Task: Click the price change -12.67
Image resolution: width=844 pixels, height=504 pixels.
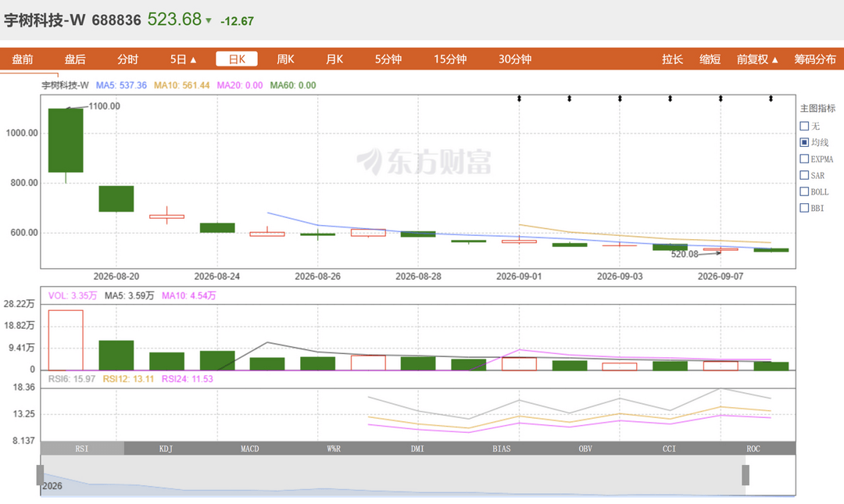Action: (237, 21)
